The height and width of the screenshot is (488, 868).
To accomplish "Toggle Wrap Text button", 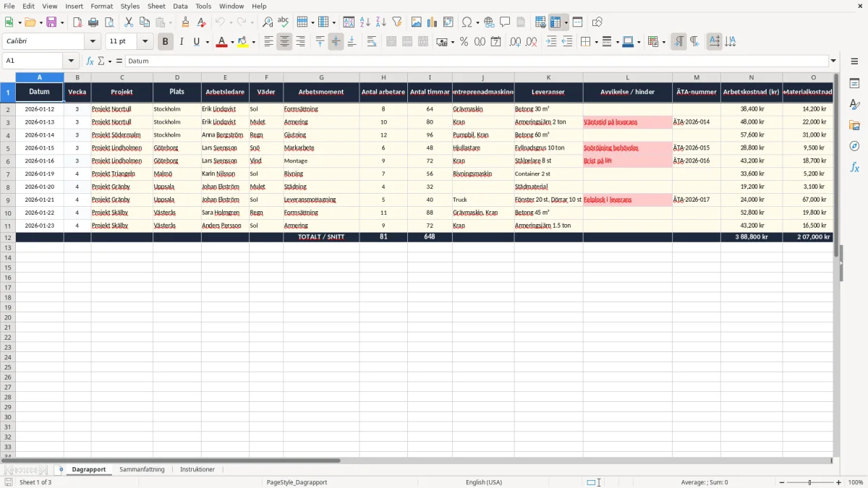I will click(x=372, y=42).
